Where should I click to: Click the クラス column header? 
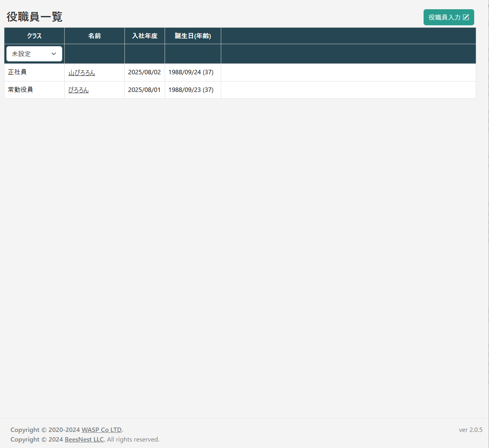coord(34,36)
